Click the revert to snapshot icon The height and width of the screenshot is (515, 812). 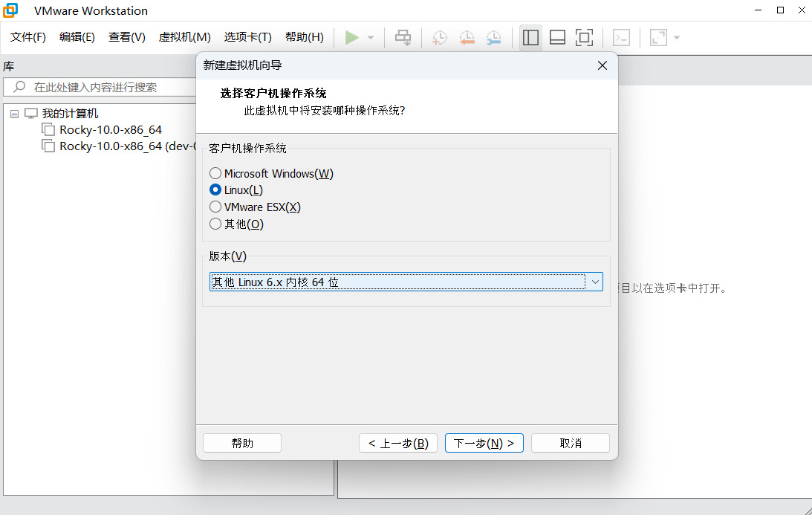tap(467, 37)
